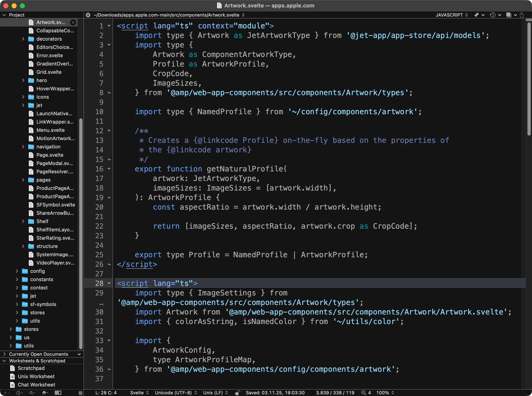532x396 pixels.
Task: Close the Artwork.svelte document
Action: pyautogui.click(x=73, y=22)
